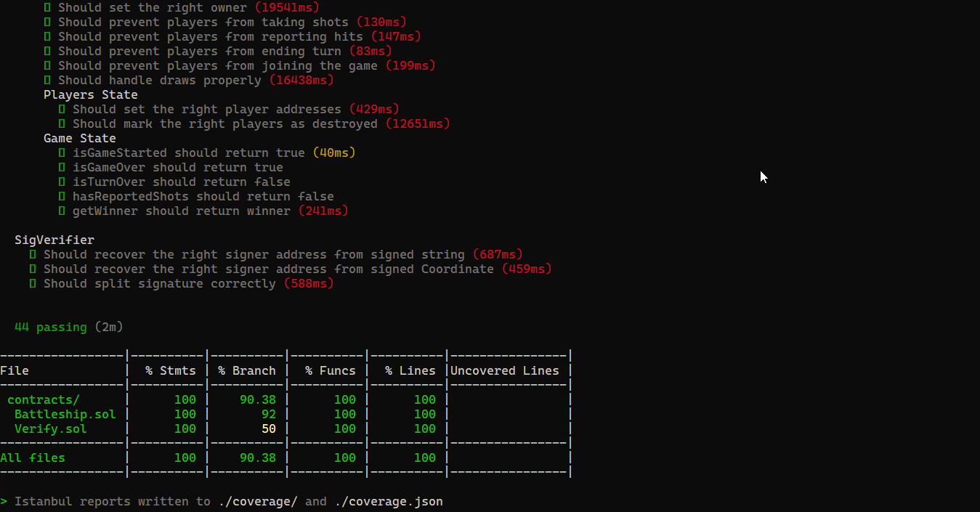Select 'recover the right signer address from signed string'
The width and height of the screenshot is (980, 512).
tap(280, 254)
